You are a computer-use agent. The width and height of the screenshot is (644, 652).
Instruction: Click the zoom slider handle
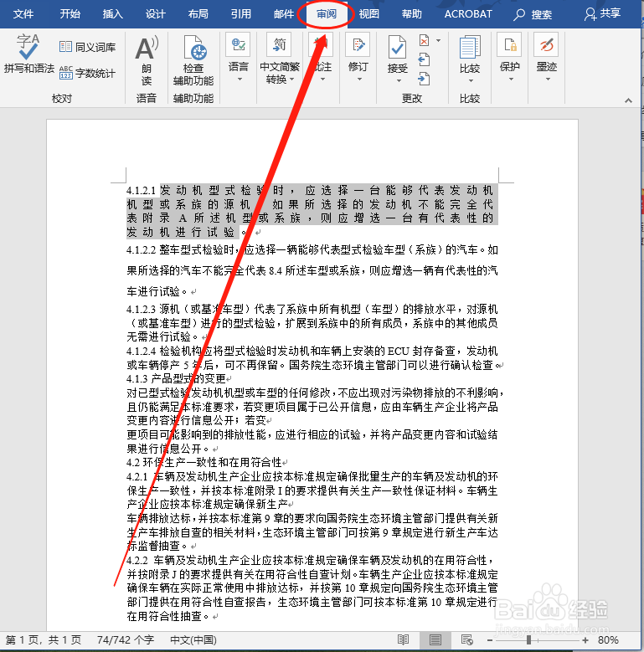click(528, 640)
